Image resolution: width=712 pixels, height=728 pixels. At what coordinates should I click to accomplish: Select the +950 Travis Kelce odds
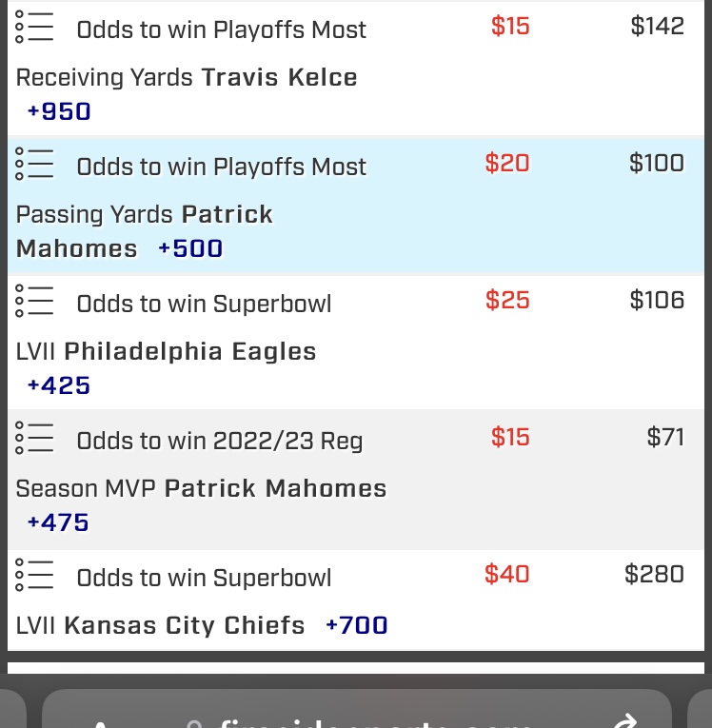59,111
